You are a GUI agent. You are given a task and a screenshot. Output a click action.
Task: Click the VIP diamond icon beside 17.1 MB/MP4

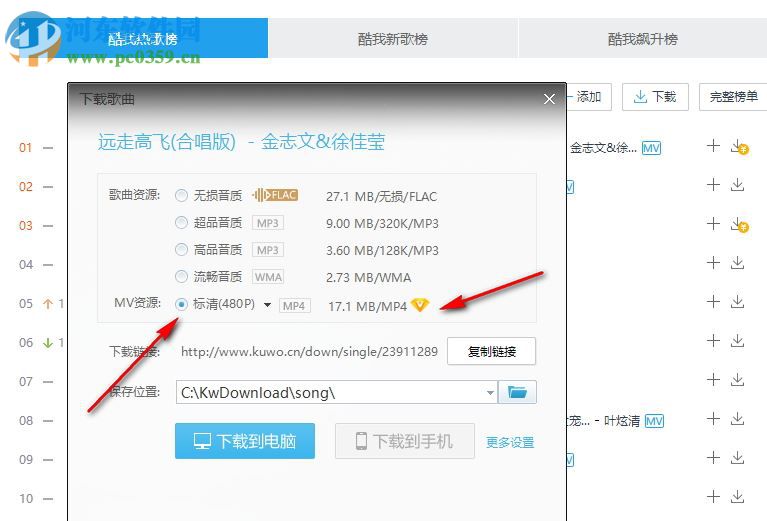(x=420, y=305)
